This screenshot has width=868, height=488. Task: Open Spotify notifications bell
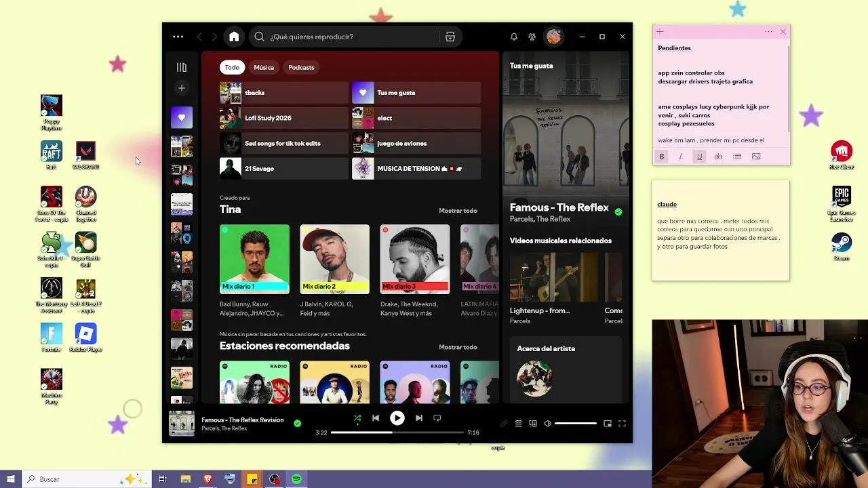(x=514, y=37)
